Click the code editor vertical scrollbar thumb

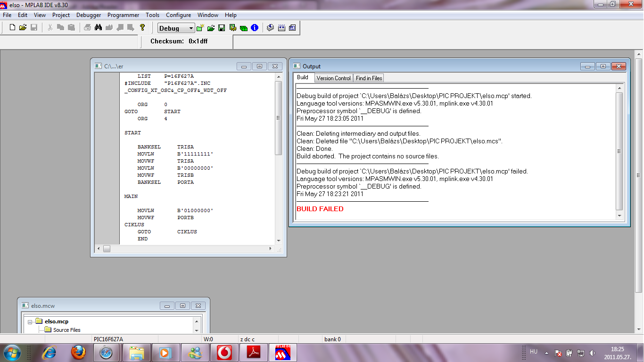[279, 118]
